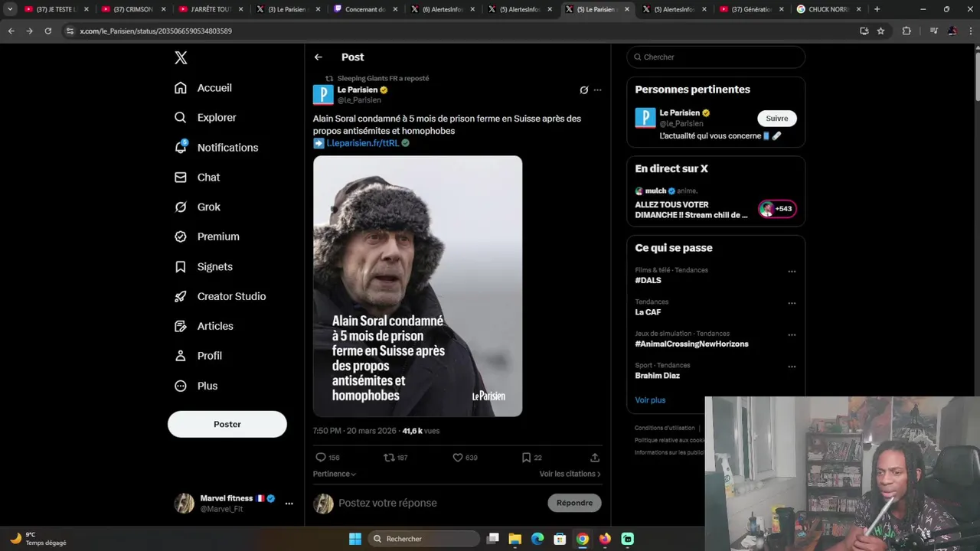Open the tab search dropdown arrow

(x=10, y=9)
